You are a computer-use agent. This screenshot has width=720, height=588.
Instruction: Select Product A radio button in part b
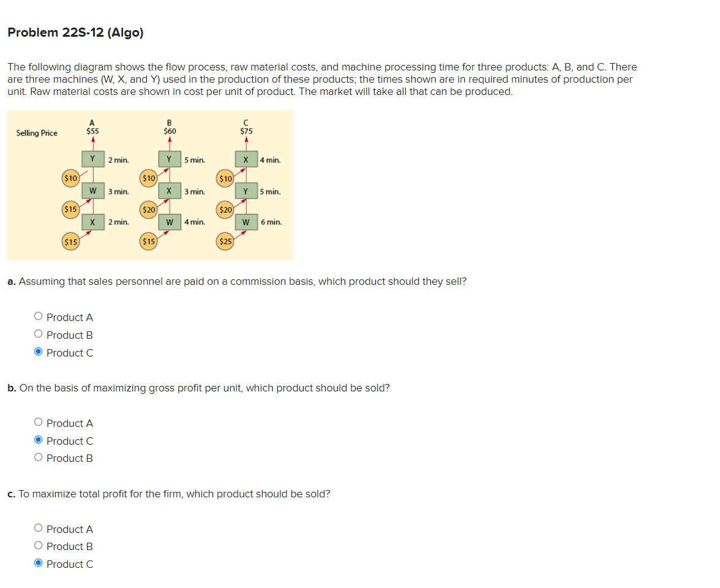coord(37,421)
